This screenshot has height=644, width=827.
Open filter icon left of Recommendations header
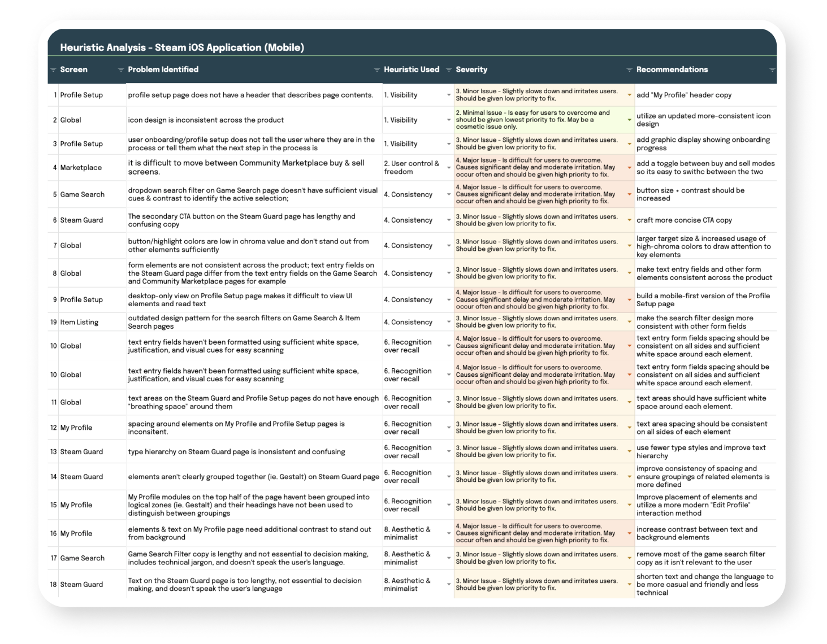pyautogui.click(x=629, y=69)
